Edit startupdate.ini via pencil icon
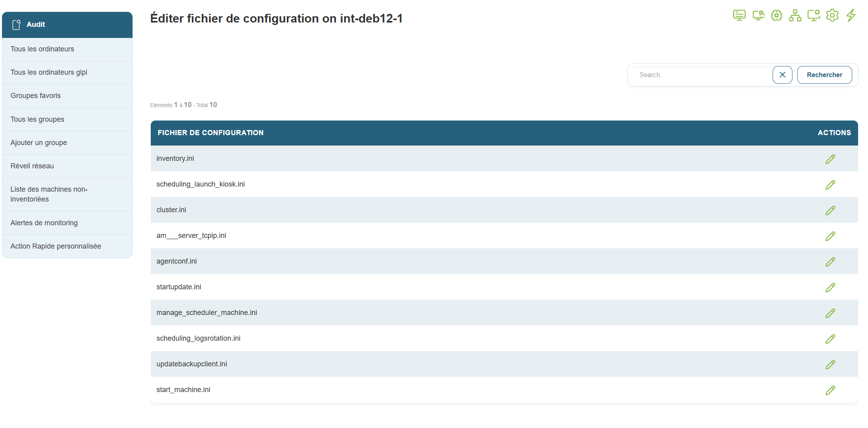The image size is (868, 428). (x=830, y=287)
